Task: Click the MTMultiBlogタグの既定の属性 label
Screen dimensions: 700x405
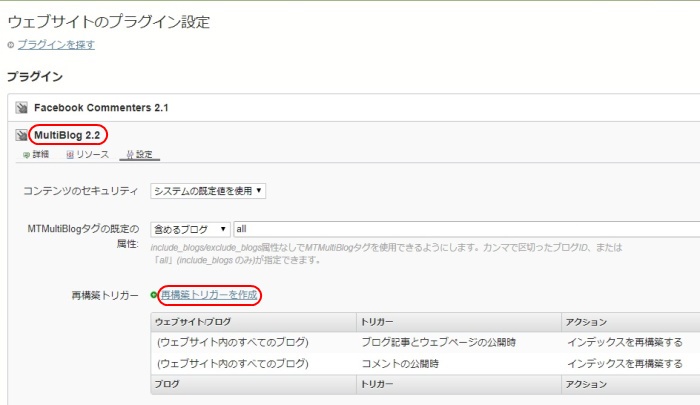Action: [x=83, y=236]
